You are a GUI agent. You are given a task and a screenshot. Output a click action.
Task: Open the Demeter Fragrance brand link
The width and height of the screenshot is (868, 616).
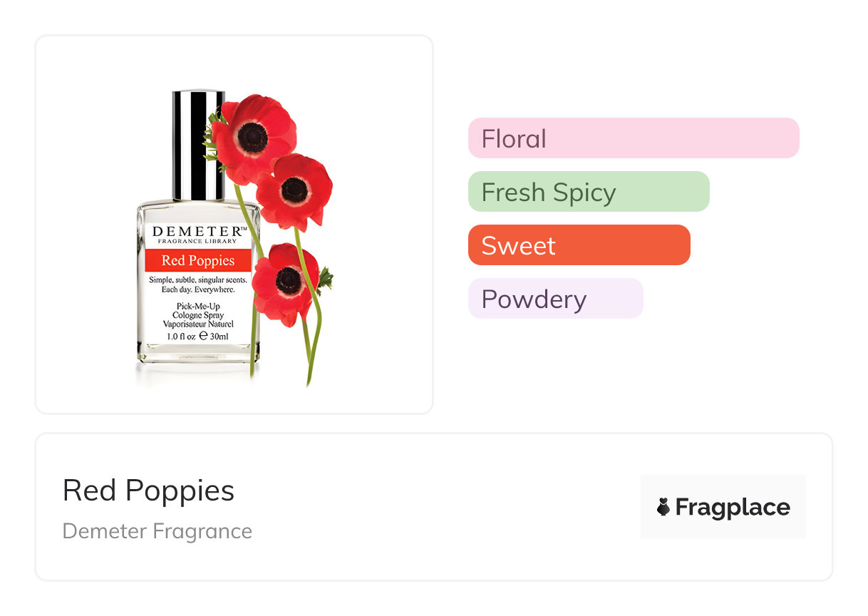[x=157, y=531]
